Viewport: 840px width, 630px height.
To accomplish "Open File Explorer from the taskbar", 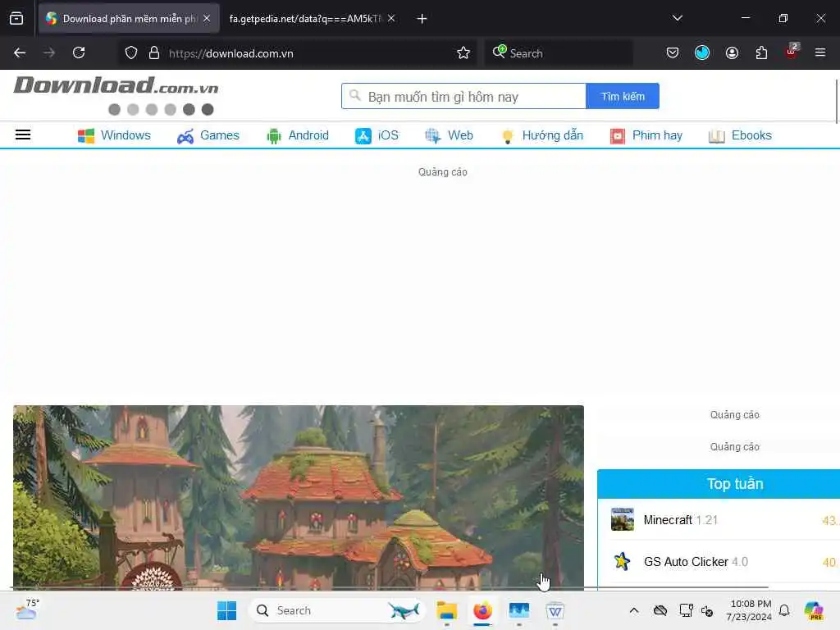I will [x=447, y=610].
